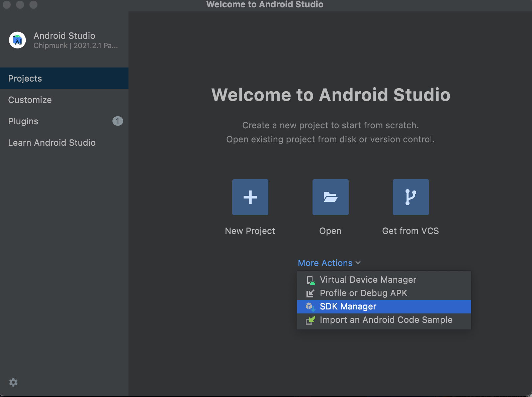
Task: Click the chevron next to More Actions
Action: point(358,263)
